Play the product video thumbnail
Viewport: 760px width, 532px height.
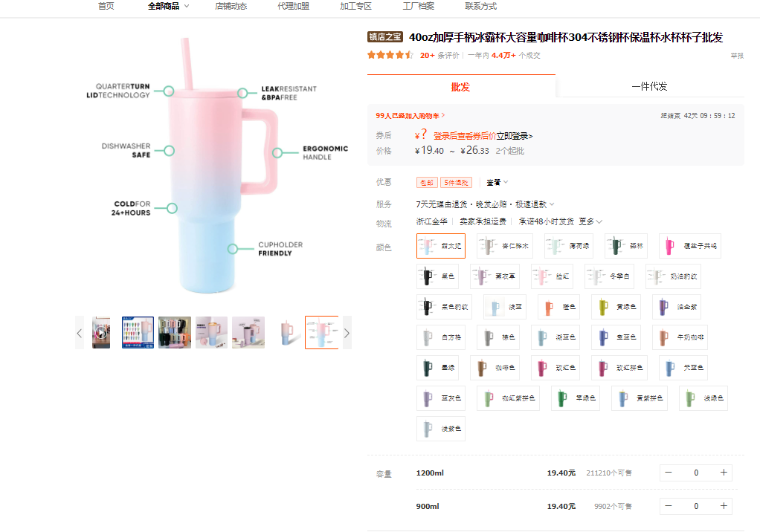(101, 333)
